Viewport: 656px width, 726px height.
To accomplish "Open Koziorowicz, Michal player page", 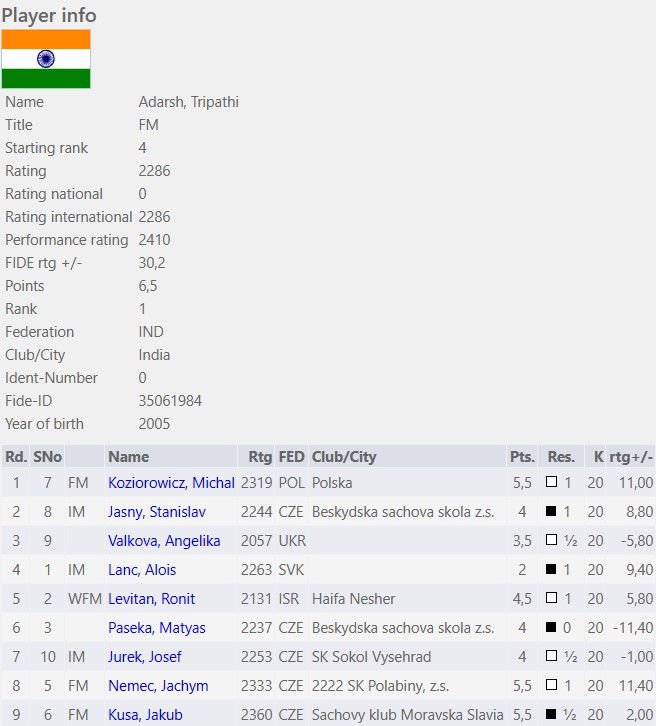I will tap(171, 483).
